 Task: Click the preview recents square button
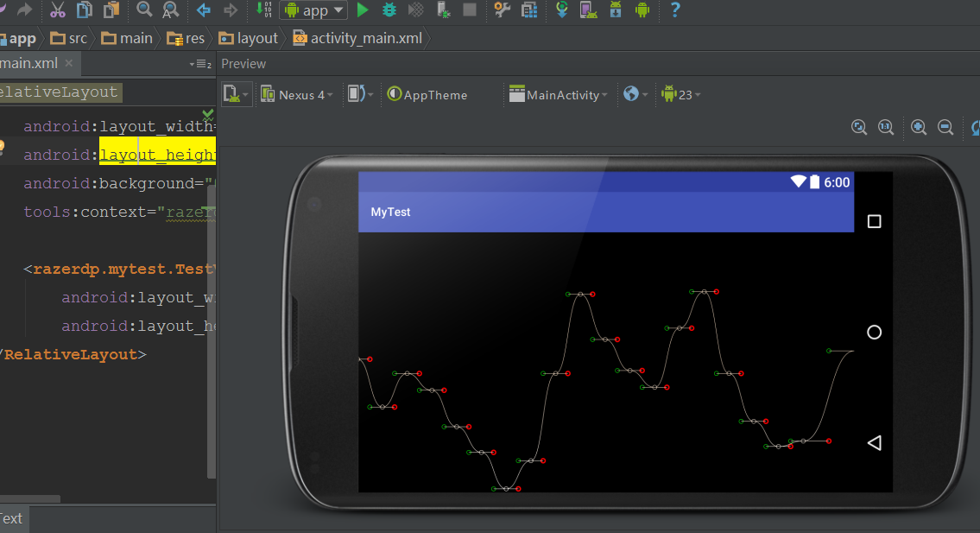(x=875, y=221)
